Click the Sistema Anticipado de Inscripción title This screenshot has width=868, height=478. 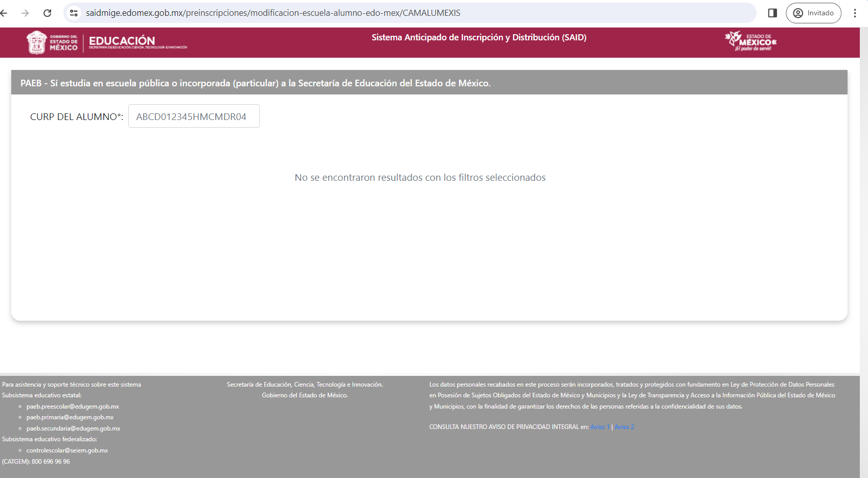tap(478, 37)
